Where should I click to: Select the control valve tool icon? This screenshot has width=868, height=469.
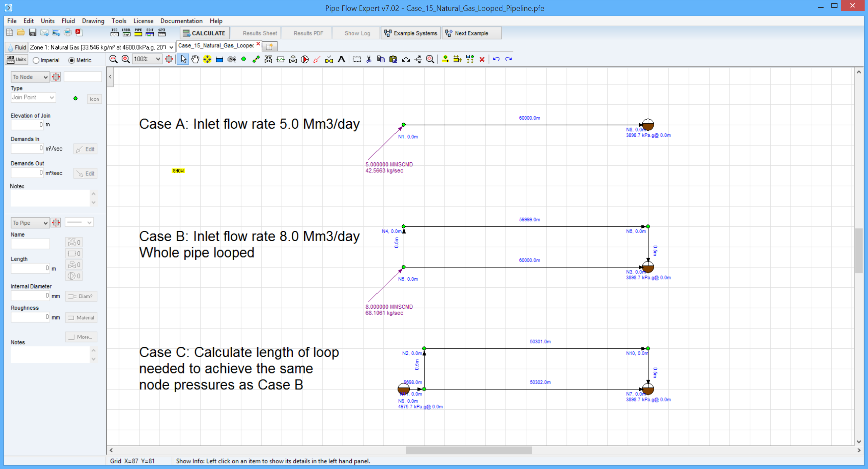click(x=293, y=59)
